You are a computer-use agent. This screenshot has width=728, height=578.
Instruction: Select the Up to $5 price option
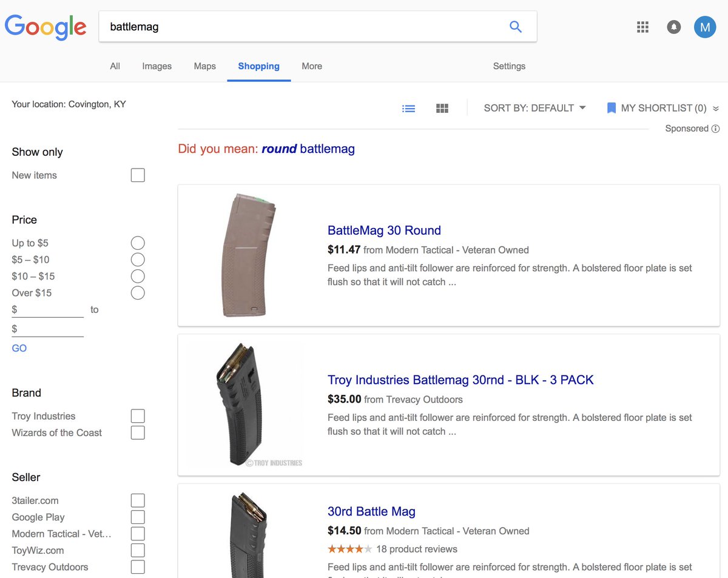pos(138,243)
